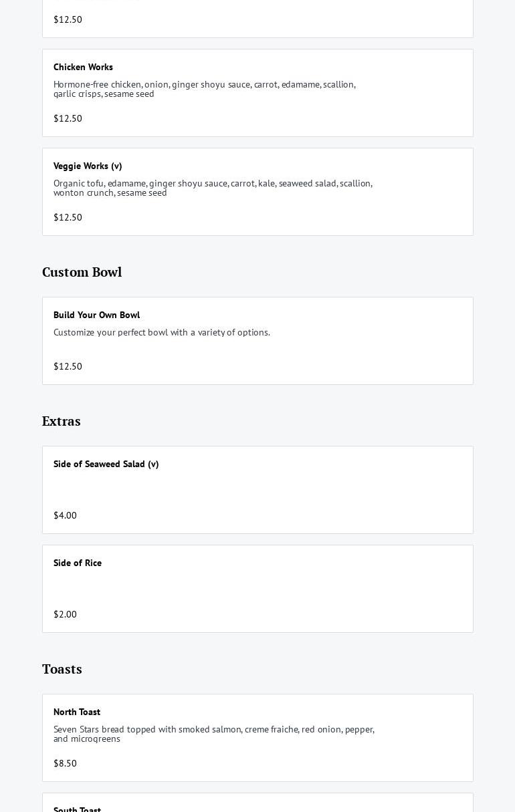The height and width of the screenshot is (812, 515).
Task: Click the Build Your Own Bowl $12.50 price
Action: [x=68, y=366]
